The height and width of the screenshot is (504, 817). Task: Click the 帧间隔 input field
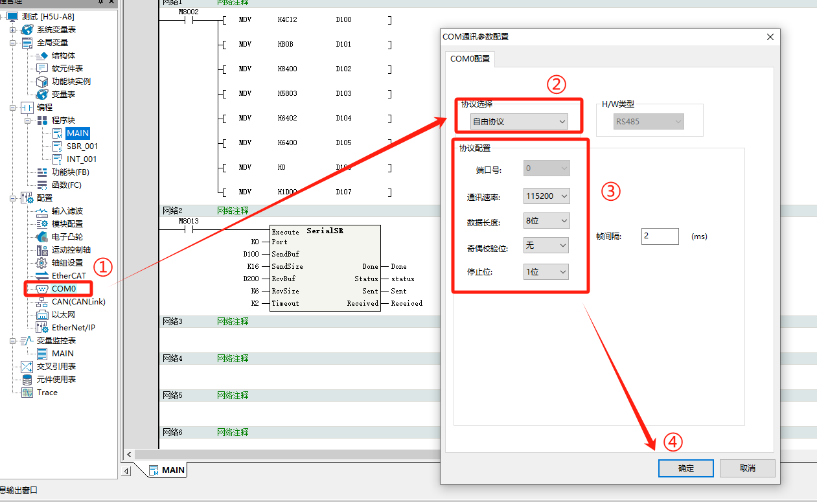(660, 236)
